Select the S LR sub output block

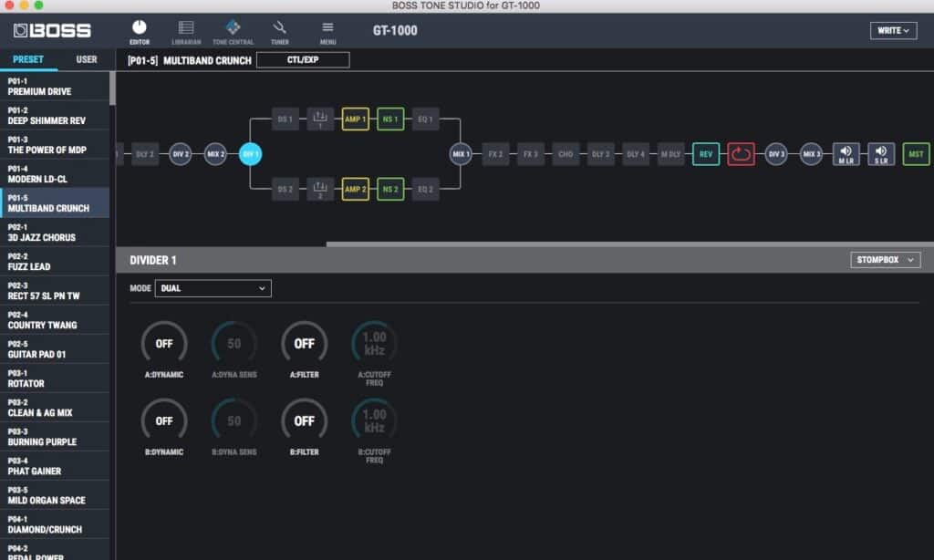click(x=881, y=154)
